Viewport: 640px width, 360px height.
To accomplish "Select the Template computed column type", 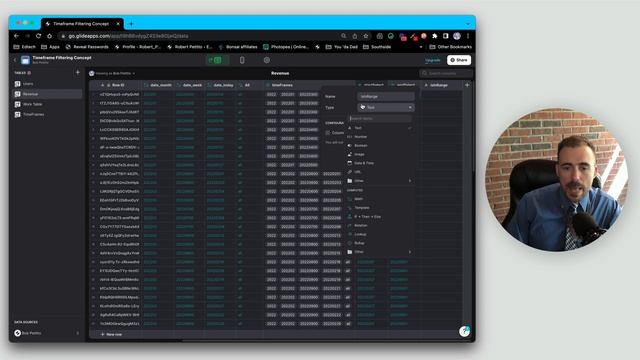I will point(380,208).
